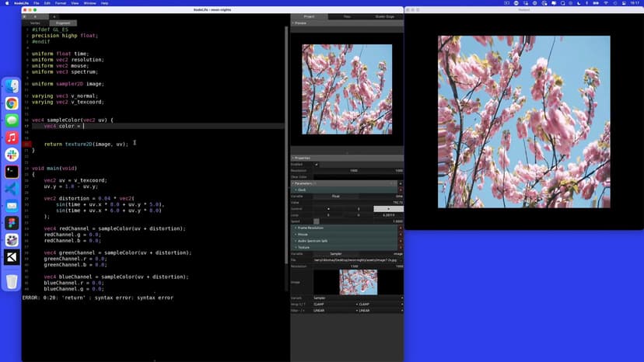Screen dimensions: 644x362
Task: Expand the Audio Spectrum parameter section
Action: [x=307, y=241]
